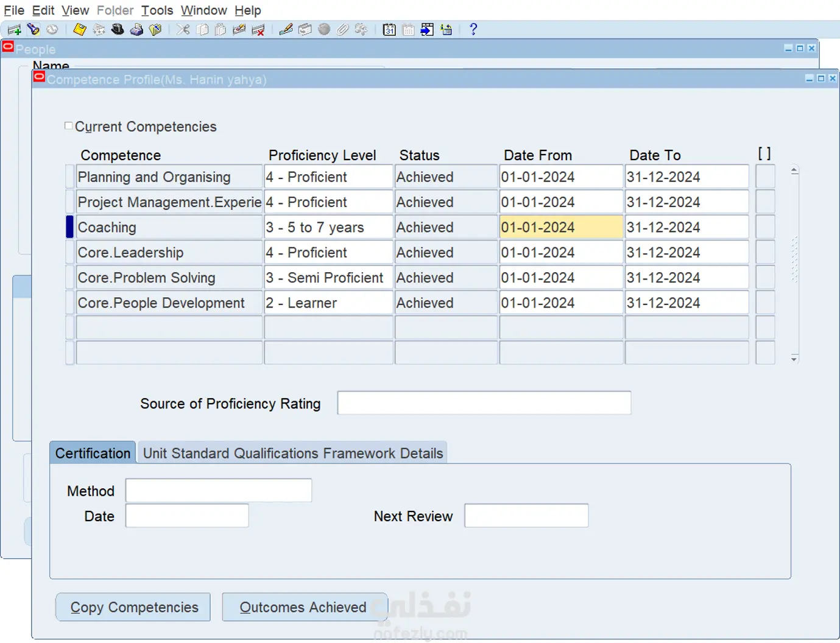Switch to Unit Standard Qualifications Framework Details tab
840x643 pixels.
point(292,453)
